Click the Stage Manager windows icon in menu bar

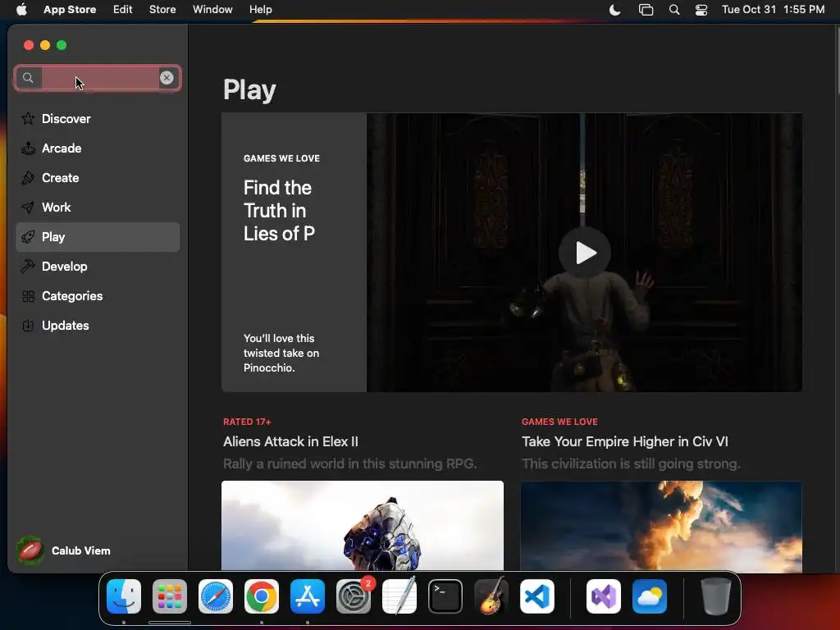(x=646, y=10)
